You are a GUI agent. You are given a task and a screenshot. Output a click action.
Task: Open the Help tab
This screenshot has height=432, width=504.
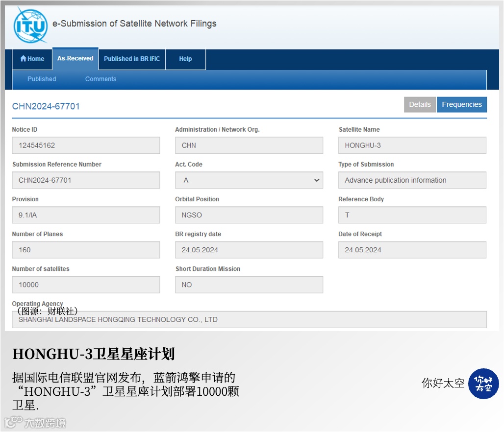tap(185, 59)
